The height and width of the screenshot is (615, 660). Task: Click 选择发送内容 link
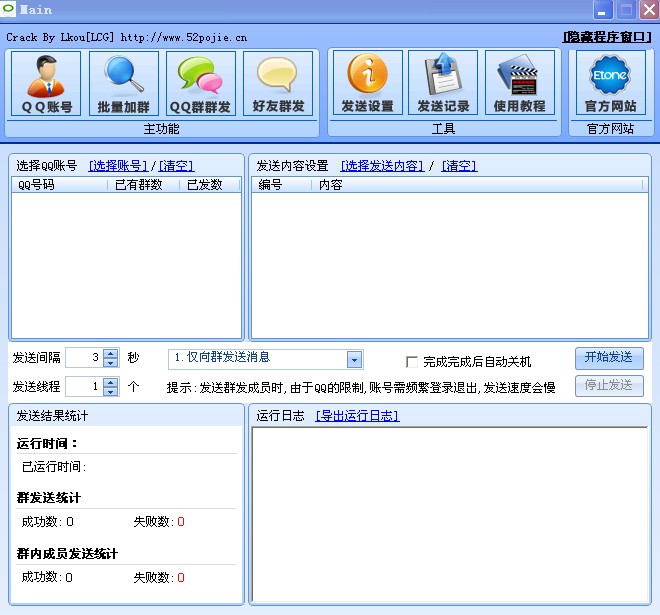(x=382, y=166)
